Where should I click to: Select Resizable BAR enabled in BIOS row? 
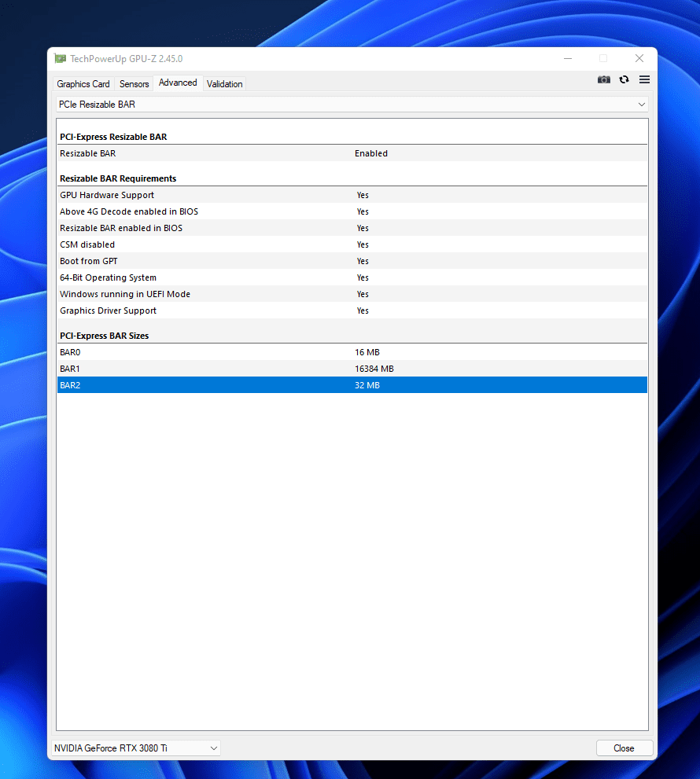pos(352,228)
